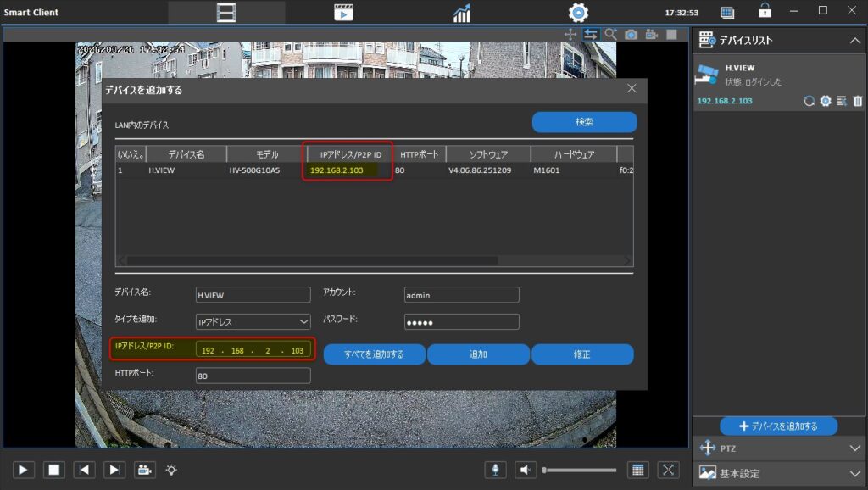Delete the H.VIEW device with trash icon
This screenshot has height=490, width=868.
856,101
